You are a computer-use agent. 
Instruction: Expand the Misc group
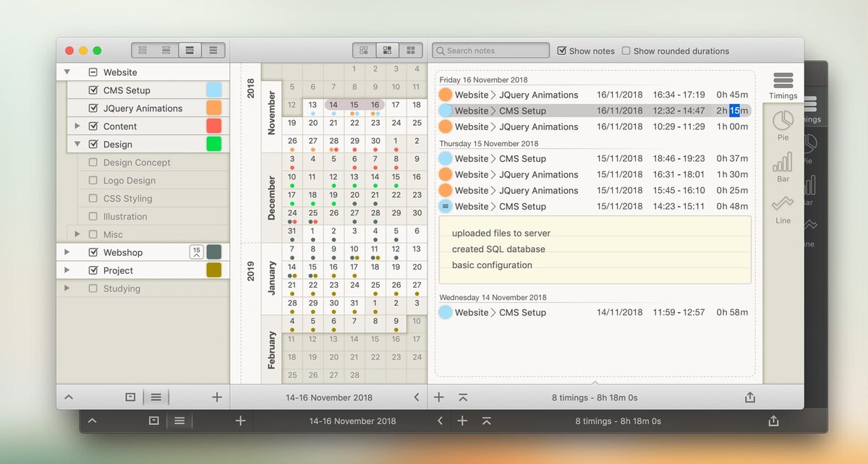click(77, 234)
